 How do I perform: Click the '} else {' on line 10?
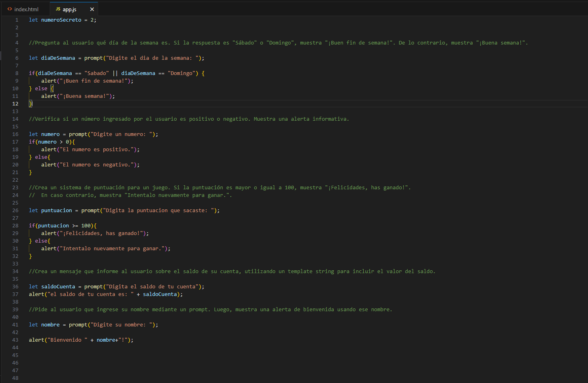(41, 89)
